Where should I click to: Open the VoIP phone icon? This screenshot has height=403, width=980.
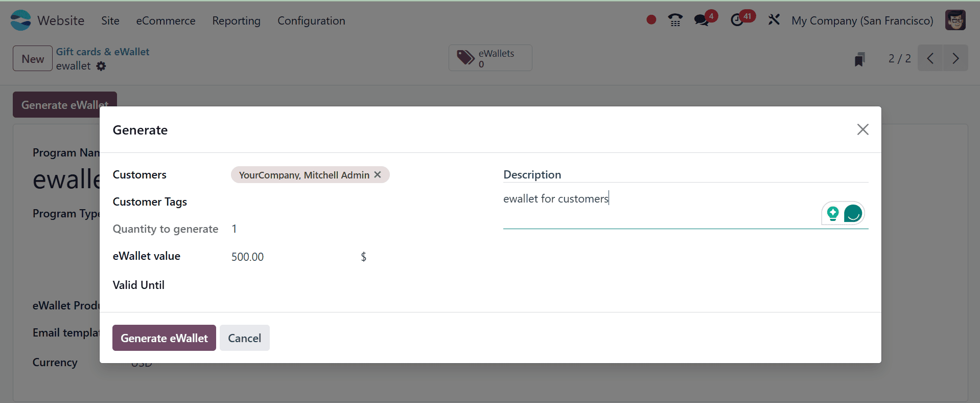click(675, 20)
